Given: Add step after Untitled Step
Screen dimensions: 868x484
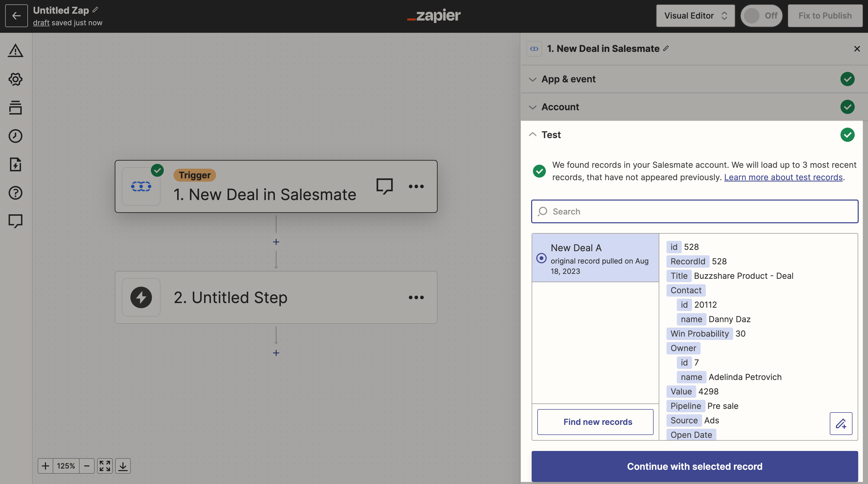Looking at the screenshot, I should tap(276, 353).
